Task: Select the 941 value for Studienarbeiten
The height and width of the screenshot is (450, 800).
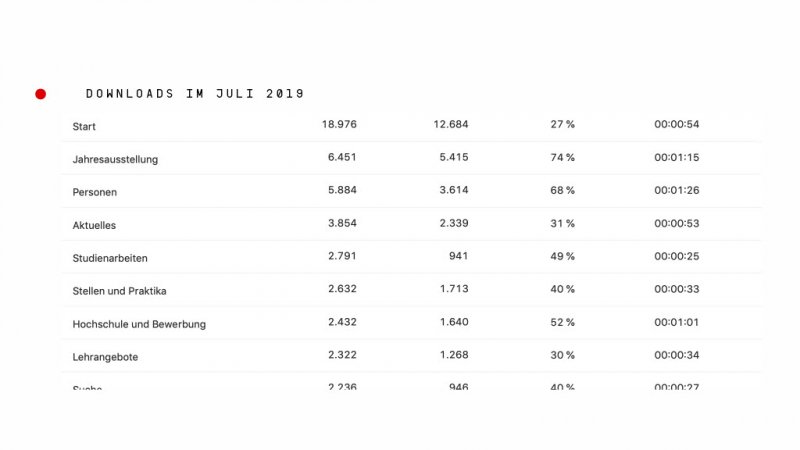Action: [x=456, y=256]
